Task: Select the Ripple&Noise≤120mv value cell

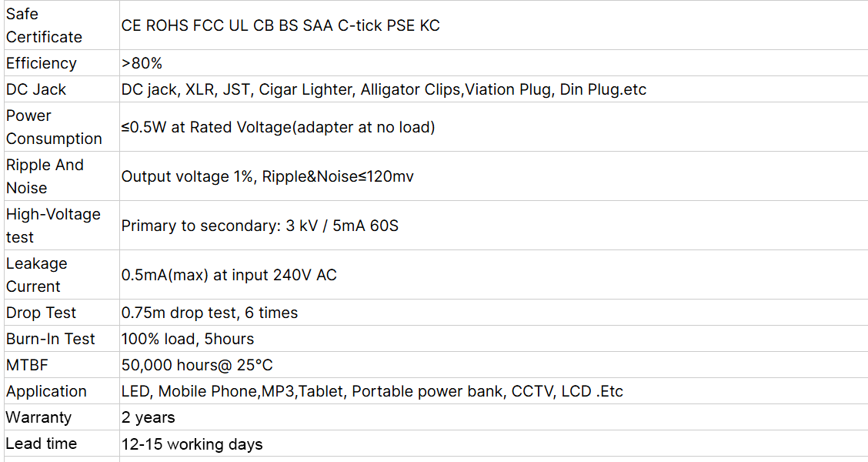Action: click(267, 176)
